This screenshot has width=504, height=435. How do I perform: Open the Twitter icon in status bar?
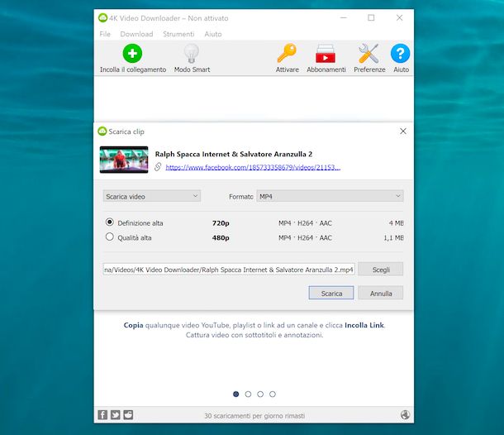[116, 414]
